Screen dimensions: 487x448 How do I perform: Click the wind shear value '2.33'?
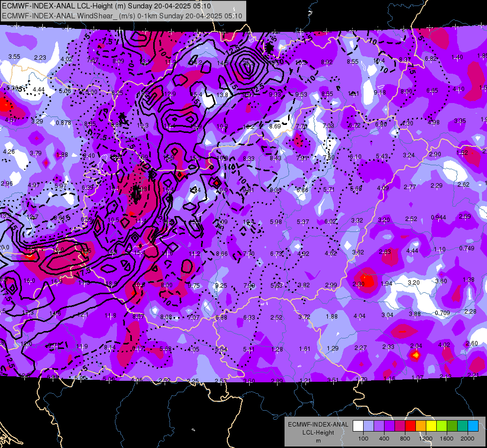[x=388, y=346]
